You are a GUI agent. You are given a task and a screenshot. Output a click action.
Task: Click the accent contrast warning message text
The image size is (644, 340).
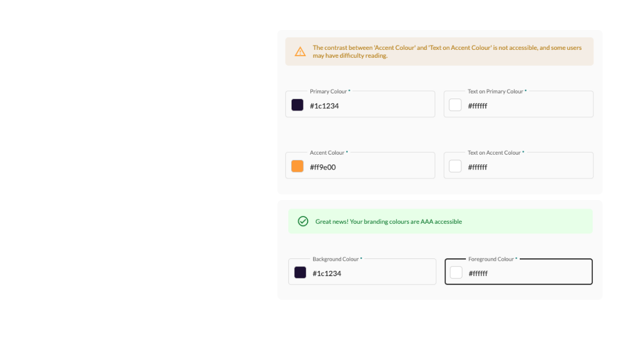[x=447, y=52]
